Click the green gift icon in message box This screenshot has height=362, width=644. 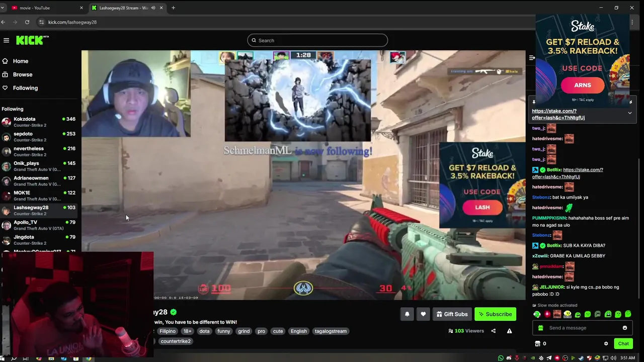541,328
